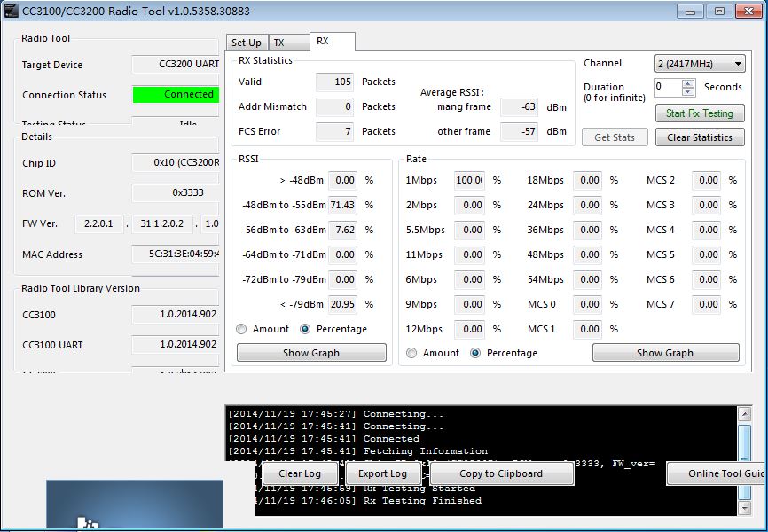The image size is (768, 532).
Task: Click the MCS 1 rate value
Action: [x=587, y=329]
